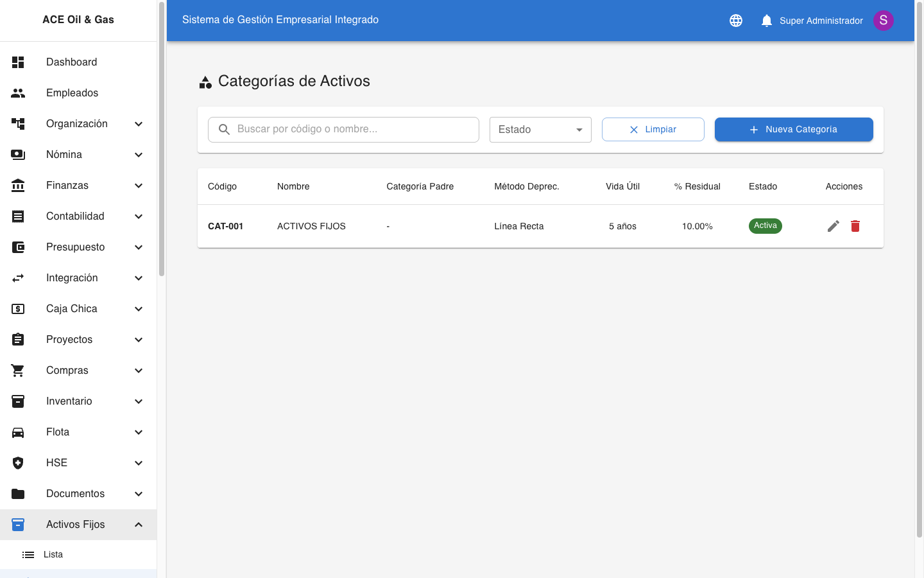
Task: Open the Estado filter dropdown
Action: (x=540, y=129)
